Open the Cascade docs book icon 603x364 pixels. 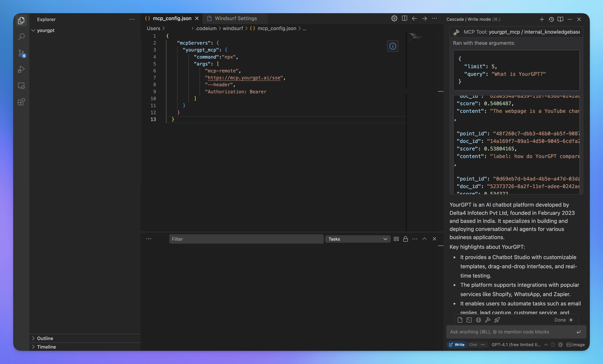pos(560,19)
